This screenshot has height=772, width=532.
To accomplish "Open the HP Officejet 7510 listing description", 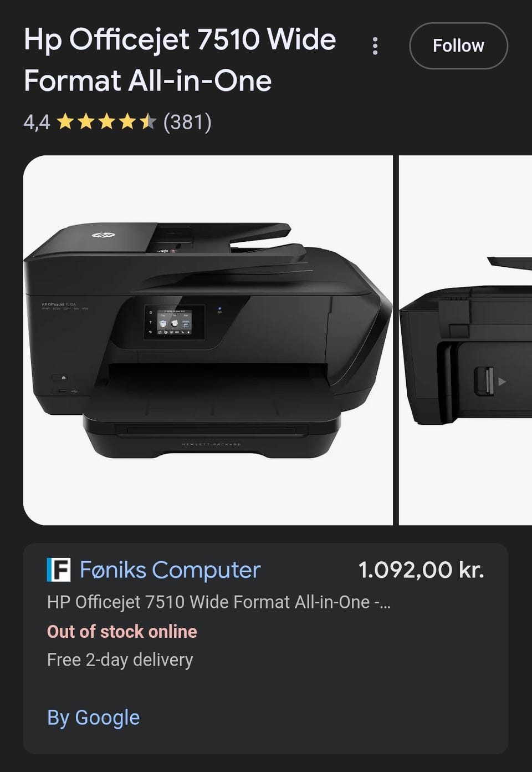I will 219,602.
